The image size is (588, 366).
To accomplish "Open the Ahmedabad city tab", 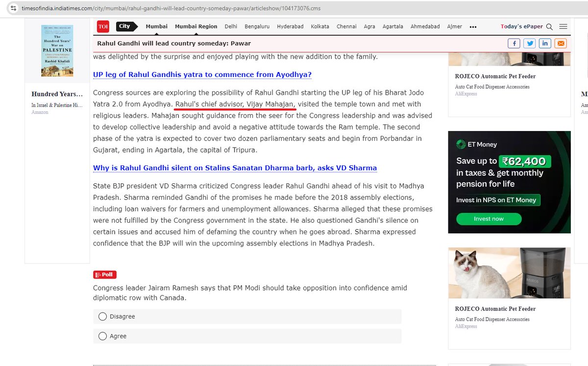I will coord(425,26).
